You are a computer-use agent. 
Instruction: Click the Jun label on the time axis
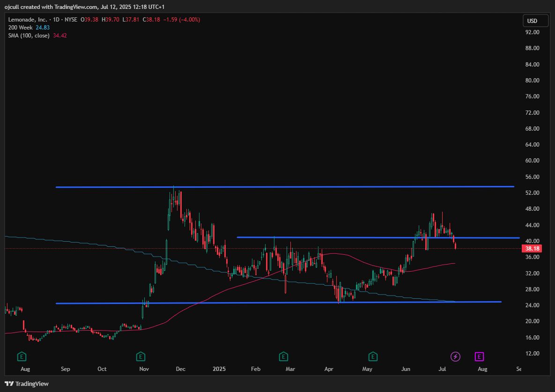(x=406, y=369)
